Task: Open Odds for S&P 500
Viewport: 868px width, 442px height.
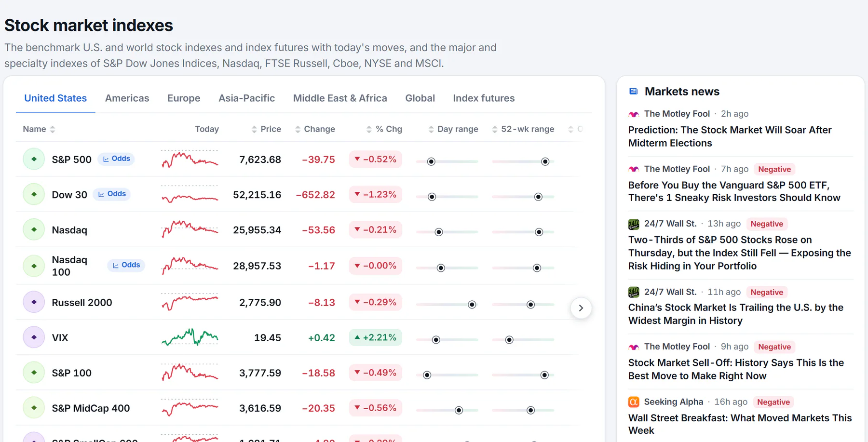Action: [116, 159]
